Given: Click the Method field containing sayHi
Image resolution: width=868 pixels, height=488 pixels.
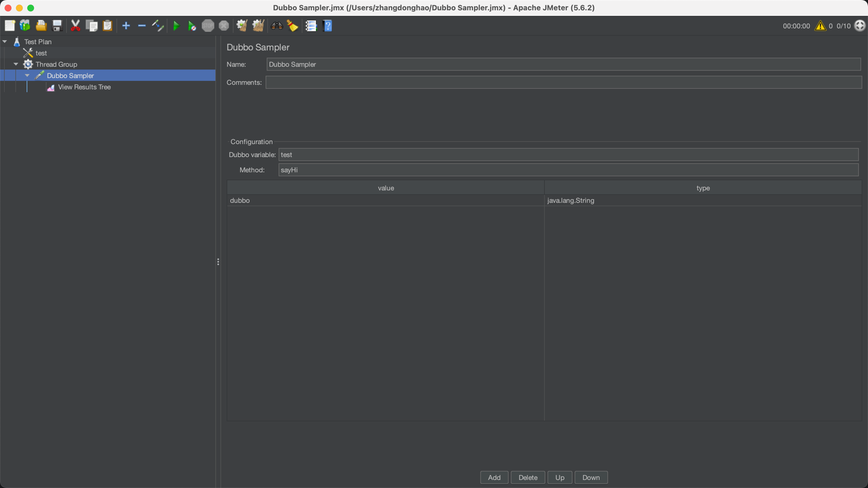Looking at the screenshot, I should point(568,170).
